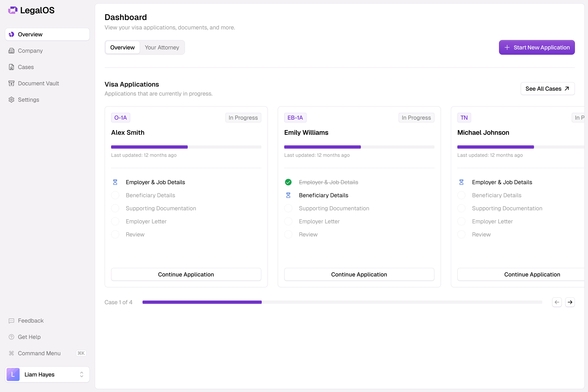Switch to Your Attorney tab
Viewport: 588px width, 392px height.
(x=162, y=48)
